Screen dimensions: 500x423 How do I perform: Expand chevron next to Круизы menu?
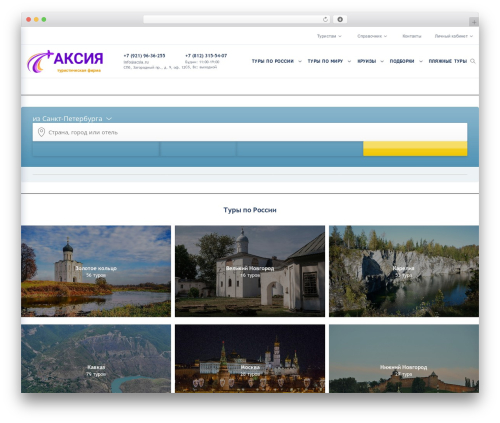(382, 61)
